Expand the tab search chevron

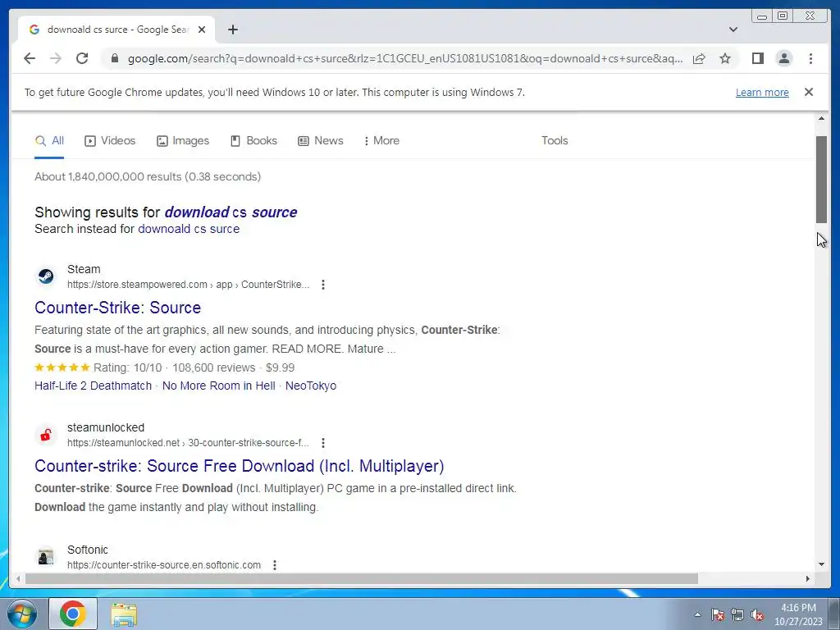coord(733,30)
